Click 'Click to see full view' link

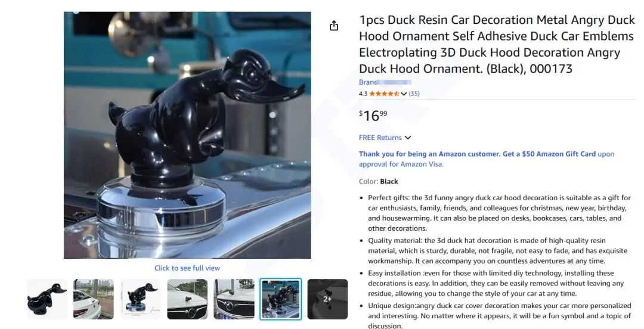click(187, 268)
